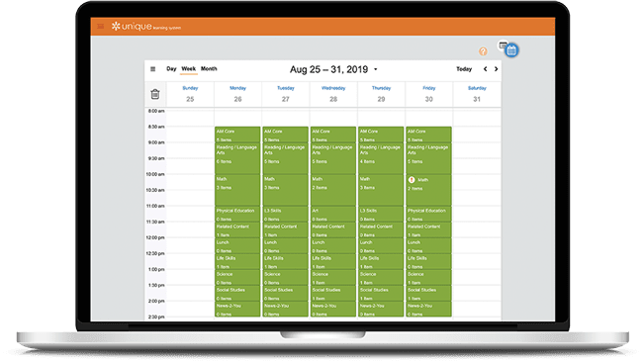The height and width of the screenshot is (361, 644).
Task: Open Monday's News-2-You block
Action: [x=237, y=310]
